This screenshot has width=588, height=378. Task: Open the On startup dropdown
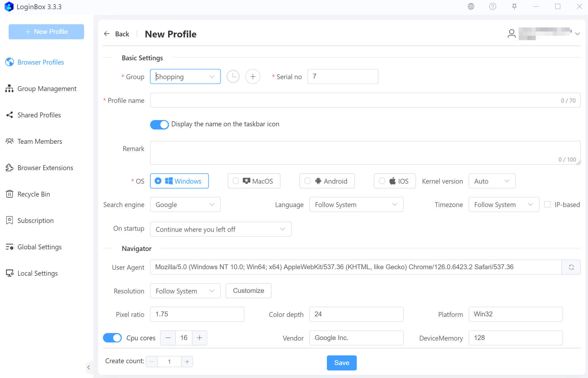(x=220, y=229)
